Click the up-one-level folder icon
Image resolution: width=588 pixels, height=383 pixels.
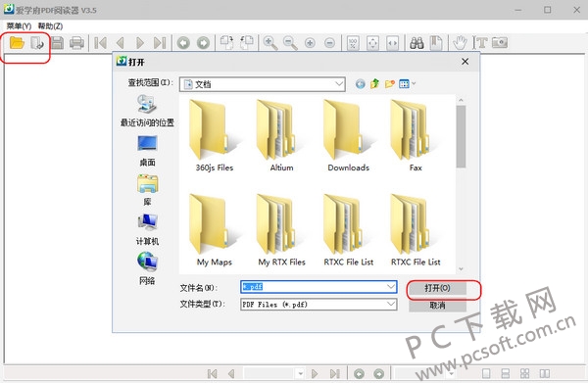374,83
